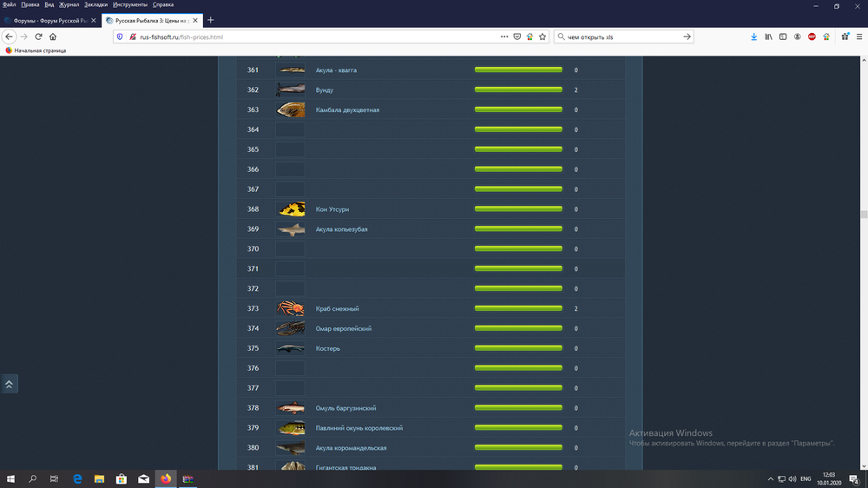Jump to top with double-chevron button
The width and height of the screenshot is (868, 488).
[9, 384]
